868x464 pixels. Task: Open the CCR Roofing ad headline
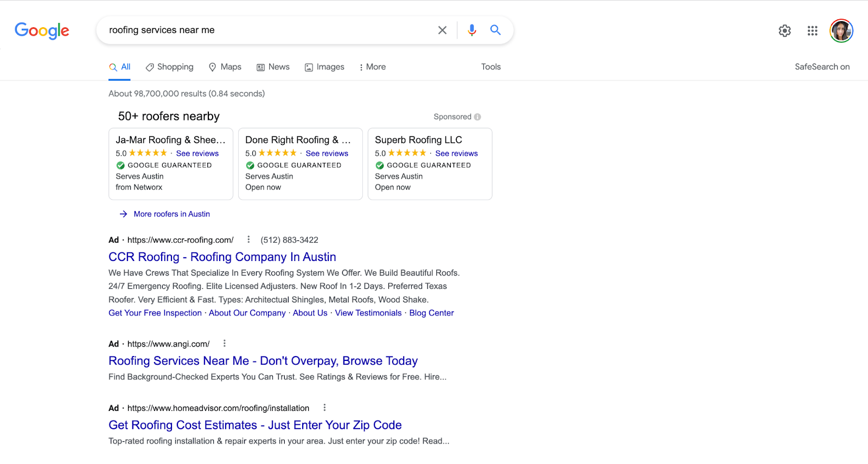pyautogui.click(x=222, y=257)
